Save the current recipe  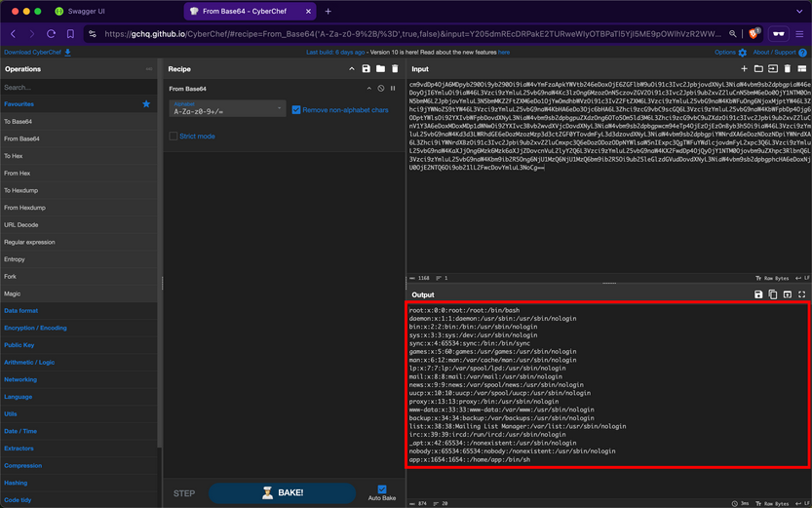[366, 69]
